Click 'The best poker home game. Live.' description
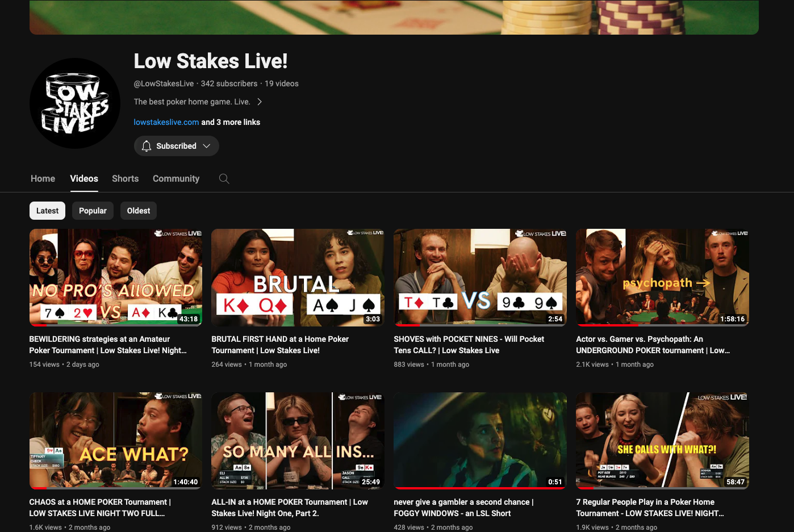Image resolution: width=794 pixels, height=532 pixels. [x=192, y=102]
